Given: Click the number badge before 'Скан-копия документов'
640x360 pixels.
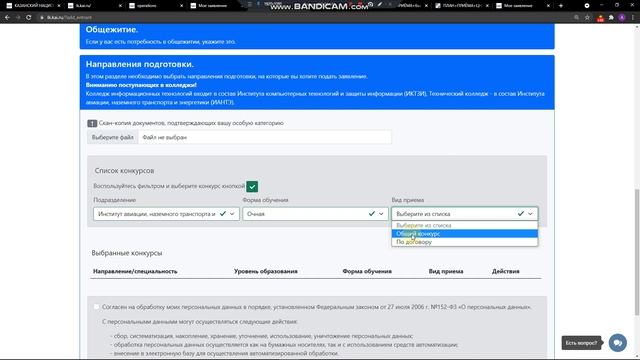Looking at the screenshot, I should click(x=92, y=123).
